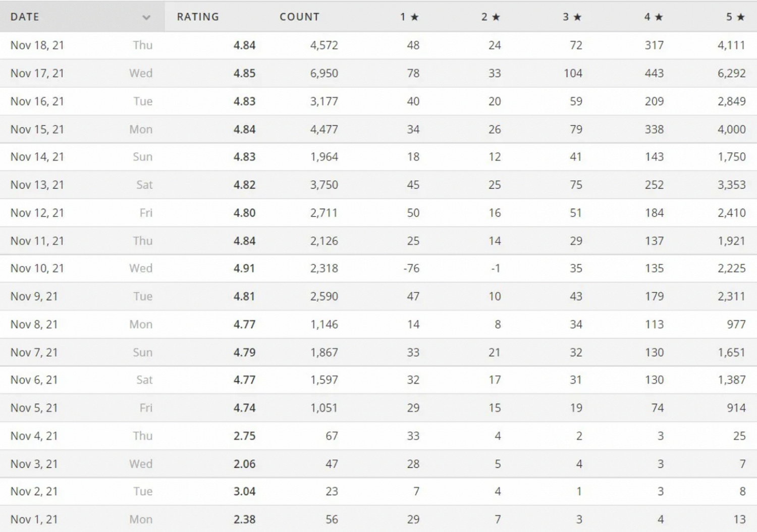The image size is (757, 532).
Task: Click the 3.04 rating value
Action: (244, 492)
